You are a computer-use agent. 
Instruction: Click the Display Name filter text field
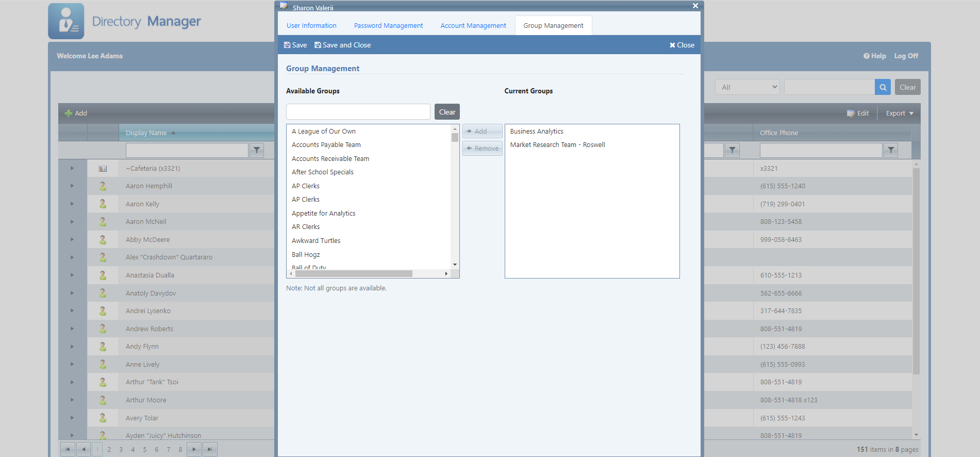click(187, 151)
